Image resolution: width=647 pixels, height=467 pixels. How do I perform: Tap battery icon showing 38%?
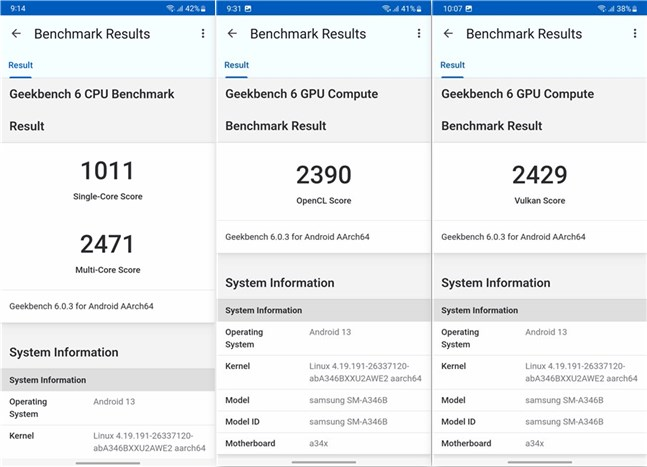tap(635, 9)
